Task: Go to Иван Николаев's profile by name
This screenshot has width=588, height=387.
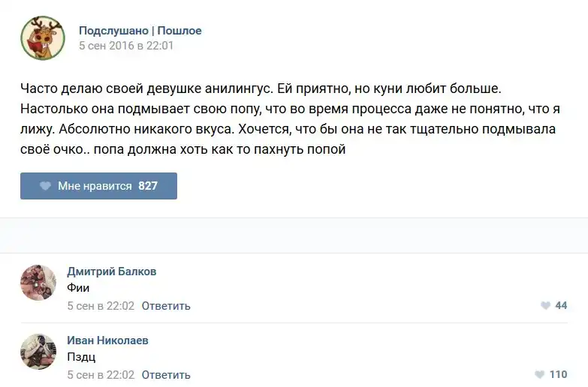Action: (107, 340)
